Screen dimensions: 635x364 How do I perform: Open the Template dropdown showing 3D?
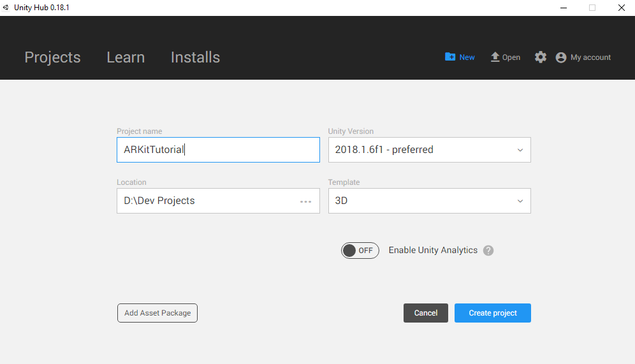coord(429,201)
